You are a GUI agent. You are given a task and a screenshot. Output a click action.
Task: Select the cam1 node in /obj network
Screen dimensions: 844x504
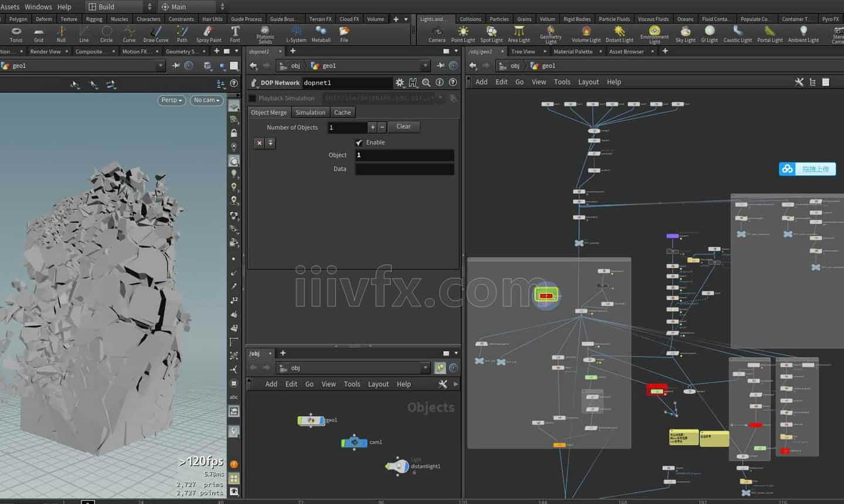click(x=354, y=442)
